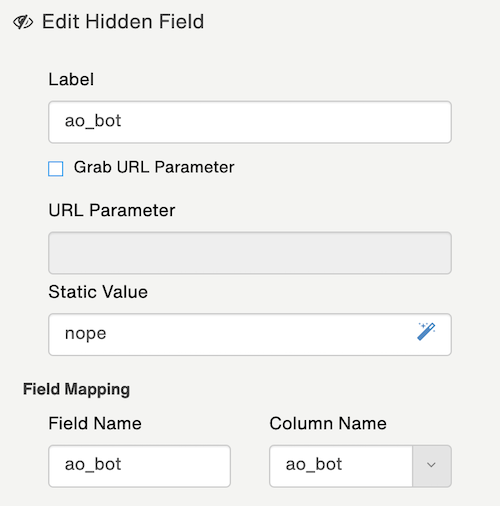Click the Field Name caption
The height and width of the screenshot is (506, 500).
click(95, 423)
